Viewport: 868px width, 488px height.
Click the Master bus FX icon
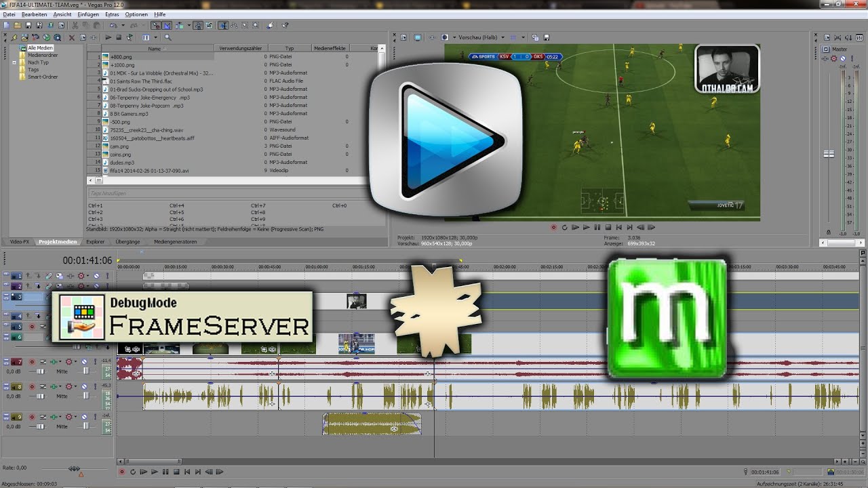[825, 58]
